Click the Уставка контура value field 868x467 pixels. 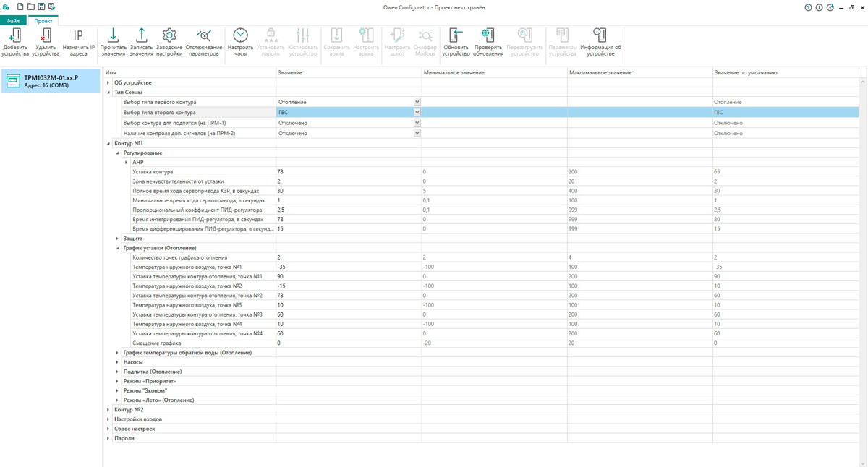pos(347,172)
